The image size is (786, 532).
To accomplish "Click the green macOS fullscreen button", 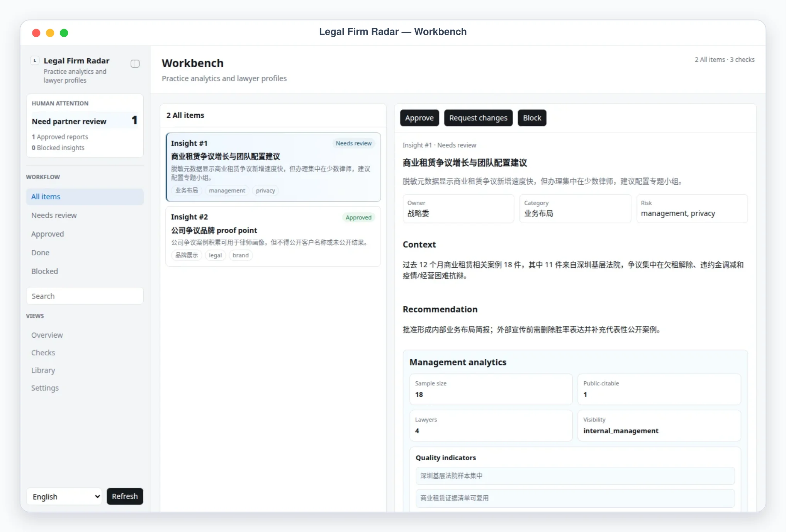I will (64, 33).
